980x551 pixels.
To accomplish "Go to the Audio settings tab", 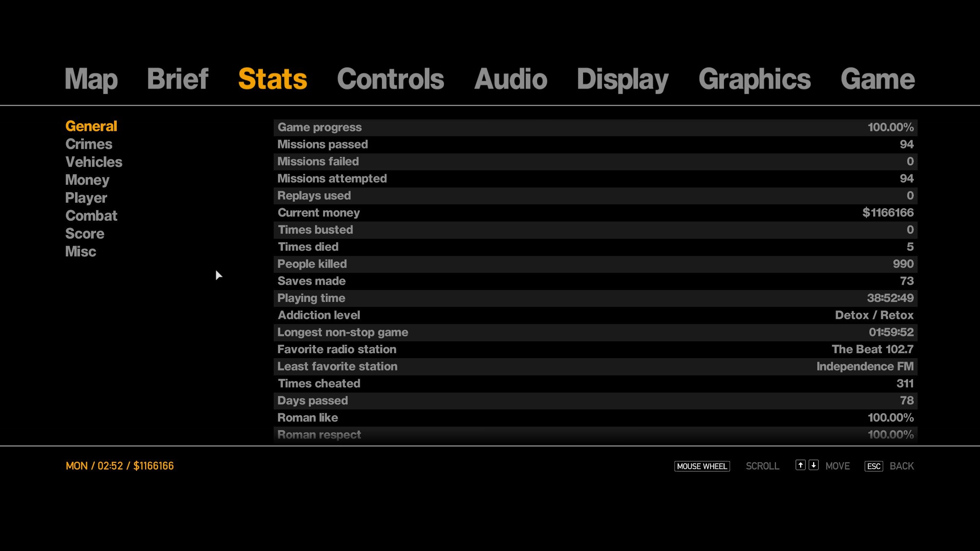I will tap(511, 79).
